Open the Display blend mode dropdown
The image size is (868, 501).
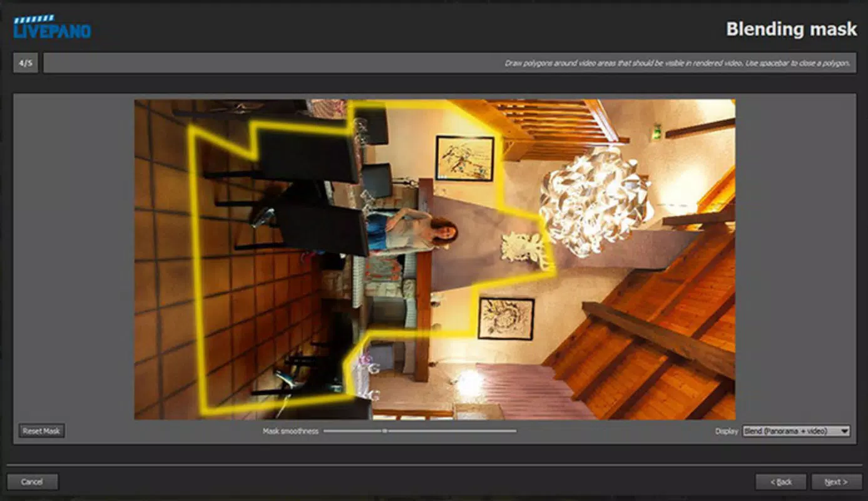coord(796,431)
